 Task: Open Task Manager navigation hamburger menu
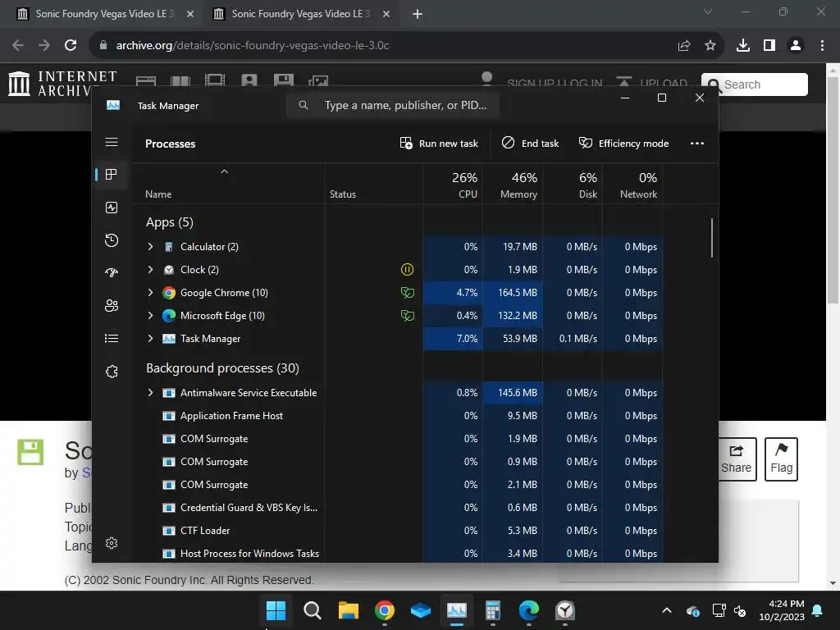[x=112, y=142]
